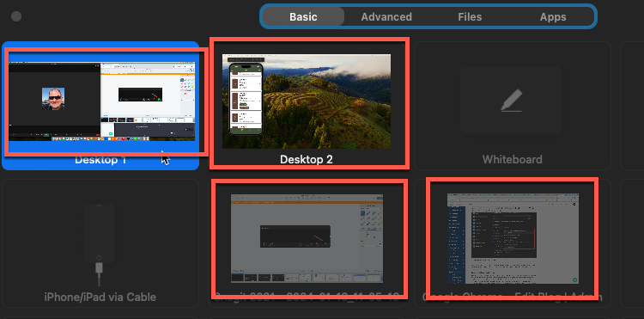Click the gray window close dot

pyautogui.click(x=16, y=16)
